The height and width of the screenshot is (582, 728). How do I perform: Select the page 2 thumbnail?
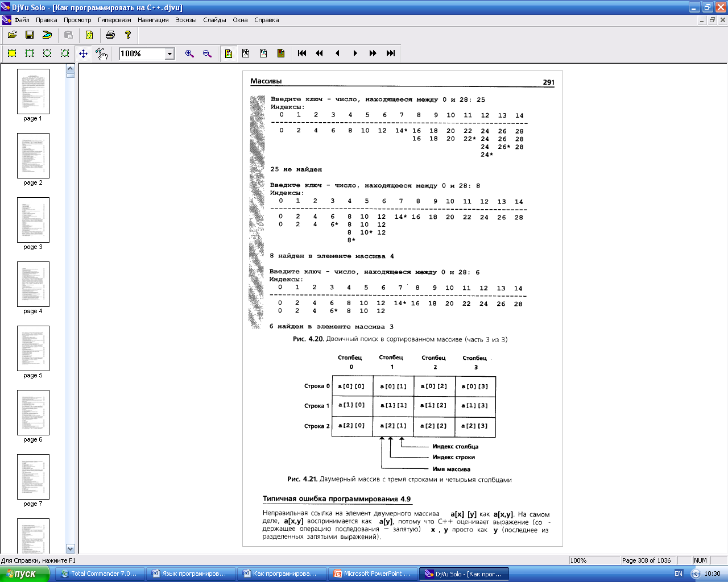coord(33,156)
